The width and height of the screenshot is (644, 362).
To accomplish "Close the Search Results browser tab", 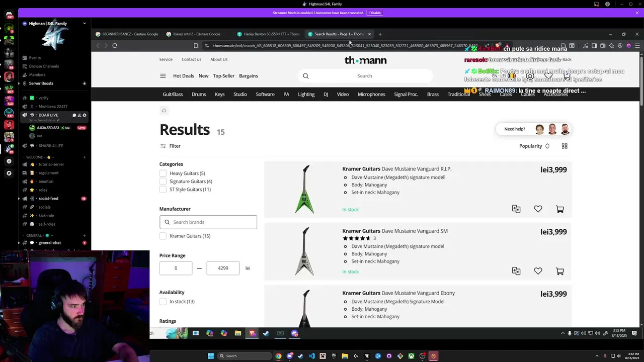I will [369, 34].
